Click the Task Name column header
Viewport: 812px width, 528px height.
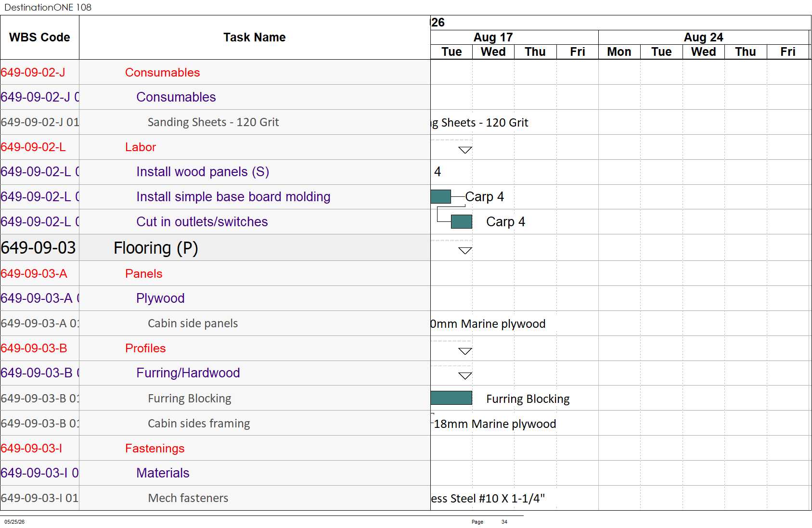(255, 38)
